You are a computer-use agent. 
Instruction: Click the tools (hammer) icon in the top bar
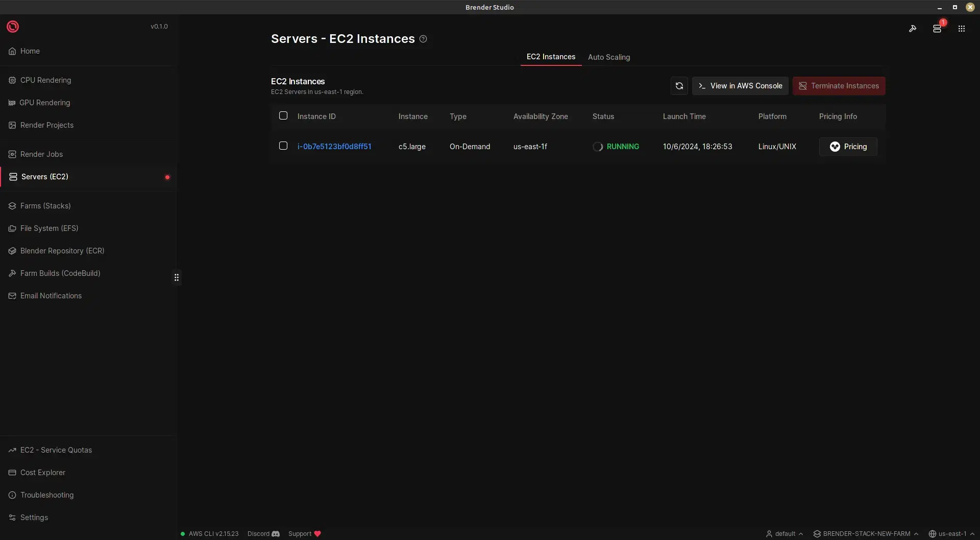913,29
